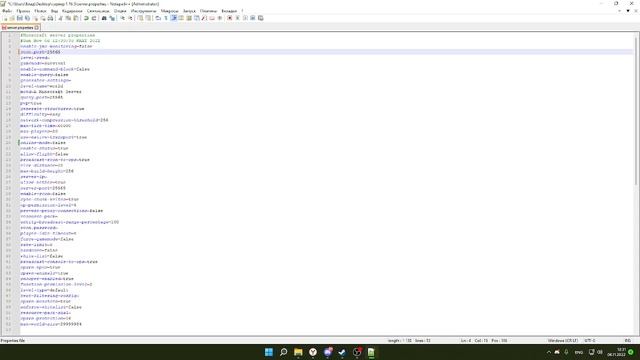Open the Запуск menu
This screenshot has height=360, width=640.
click(189, 11)
